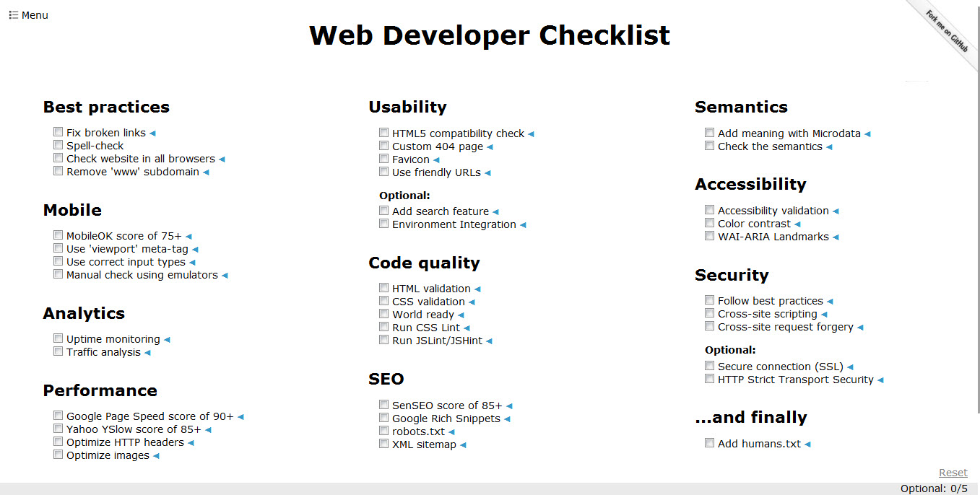This screenshot has height=495, width=980.
Task: Click the Reset link
Action: tap(953, 473)
